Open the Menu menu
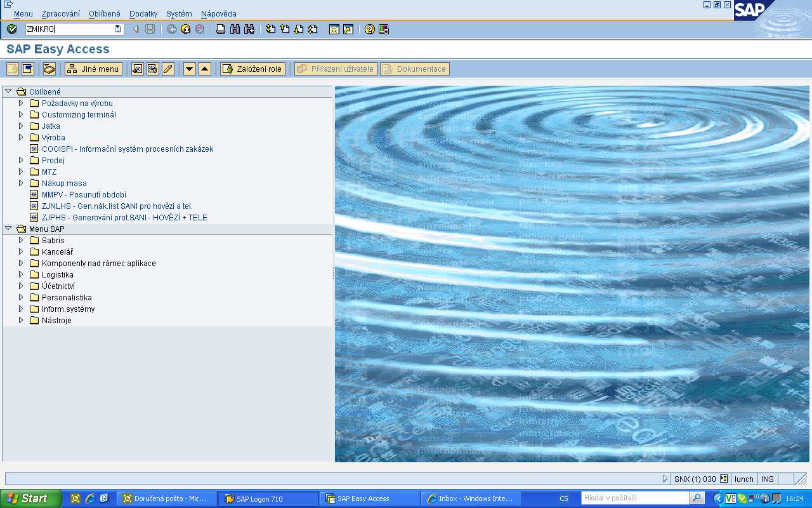Image resolution: width=812 pixels, height=508 pixels. point(23,14)
